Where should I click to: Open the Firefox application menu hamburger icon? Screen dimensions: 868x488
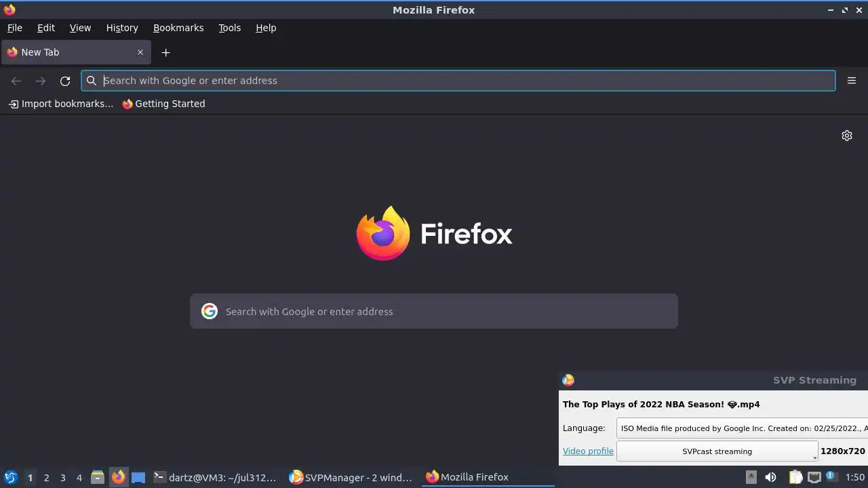click(x=852, y=81)
